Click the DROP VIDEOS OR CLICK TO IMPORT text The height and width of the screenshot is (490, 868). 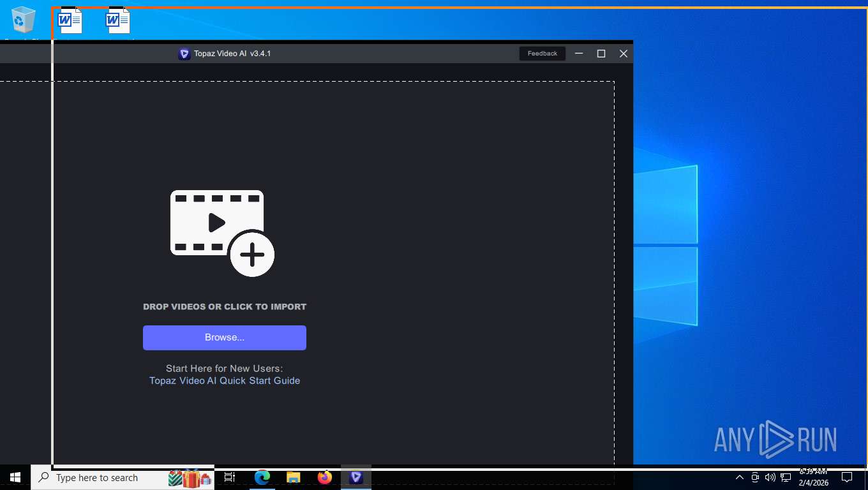pyautogui.click(x=225, y=307)
